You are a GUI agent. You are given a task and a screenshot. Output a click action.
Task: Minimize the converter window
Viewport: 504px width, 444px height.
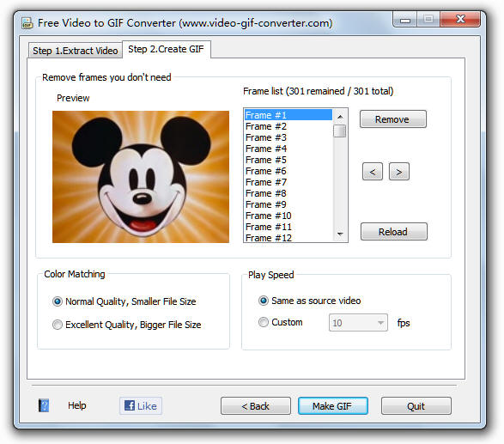[x=405, y=20]
